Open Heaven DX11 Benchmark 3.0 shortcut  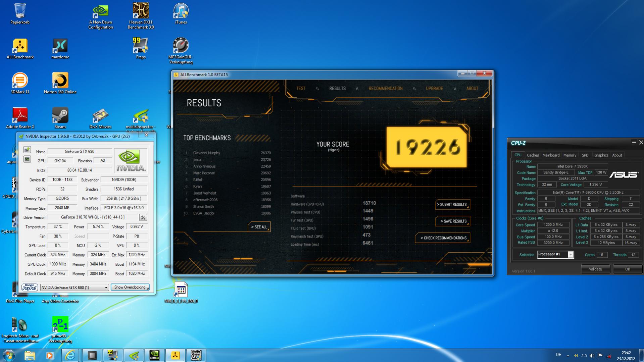click(x=141, y=15)
